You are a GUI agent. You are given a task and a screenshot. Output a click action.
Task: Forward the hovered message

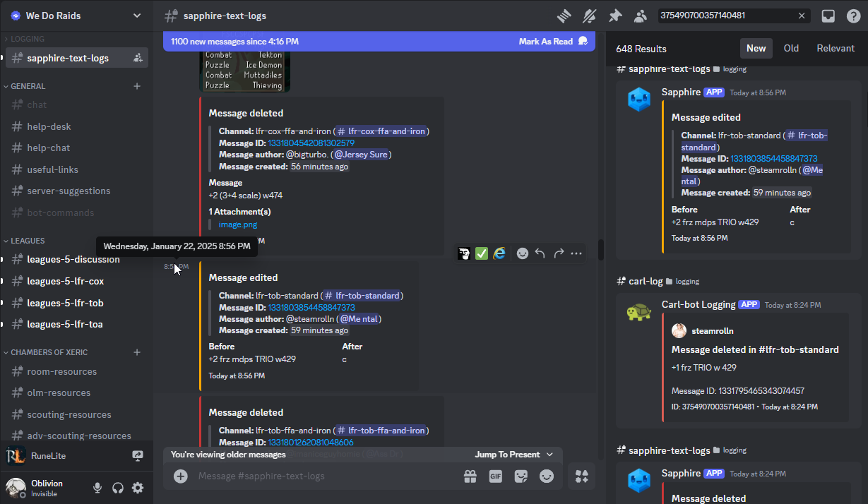pyautogui.click(x=559, y=253)
